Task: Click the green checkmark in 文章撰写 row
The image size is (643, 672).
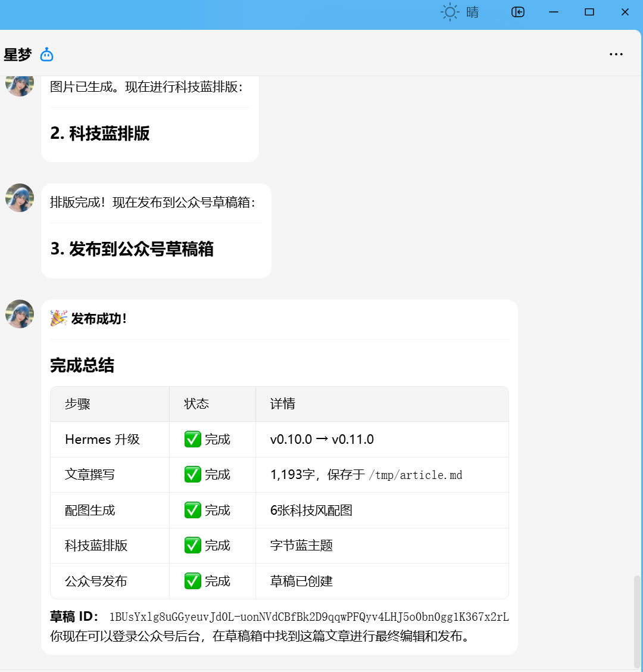Action: point(192,475)
